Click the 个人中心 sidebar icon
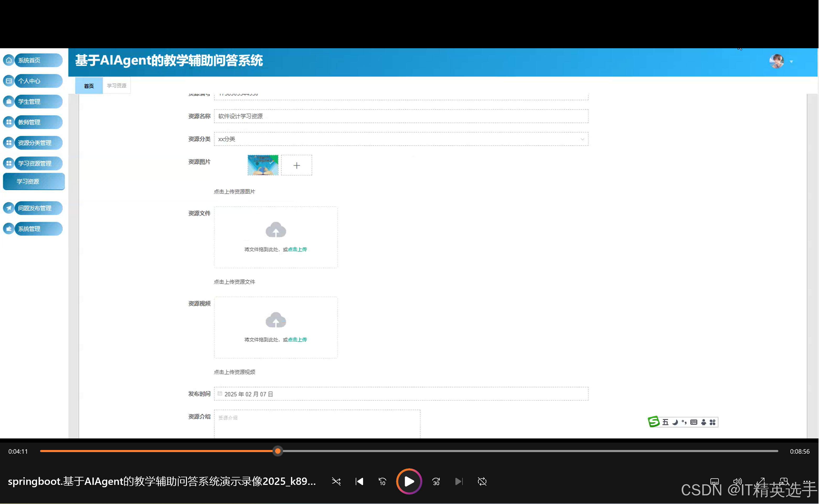Screen dimensions: 819x504 click(x=9, y=81)
